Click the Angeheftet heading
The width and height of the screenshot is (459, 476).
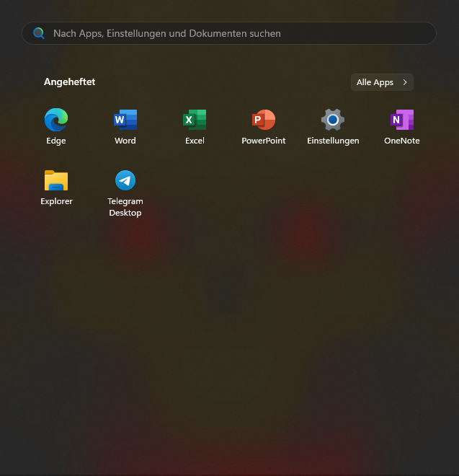[x=69, y=82]
